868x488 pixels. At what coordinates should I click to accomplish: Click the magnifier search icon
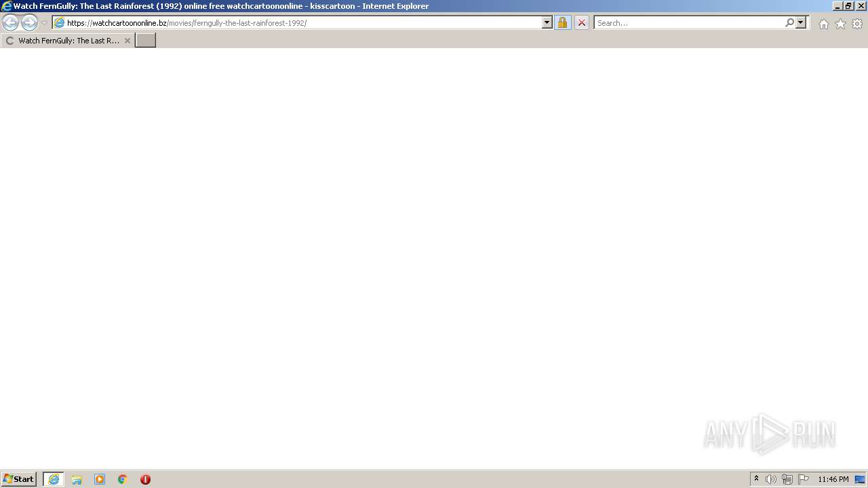point(789,23)
